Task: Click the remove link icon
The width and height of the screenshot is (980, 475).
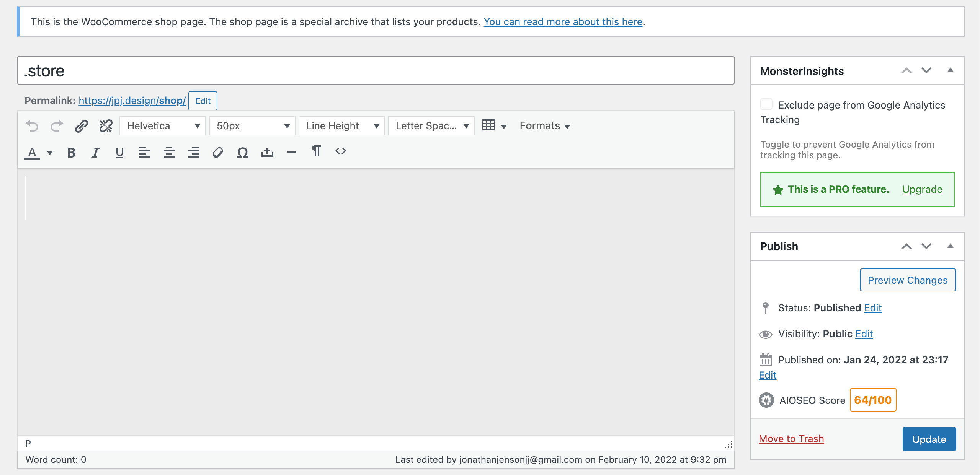Action: point(106,126)
